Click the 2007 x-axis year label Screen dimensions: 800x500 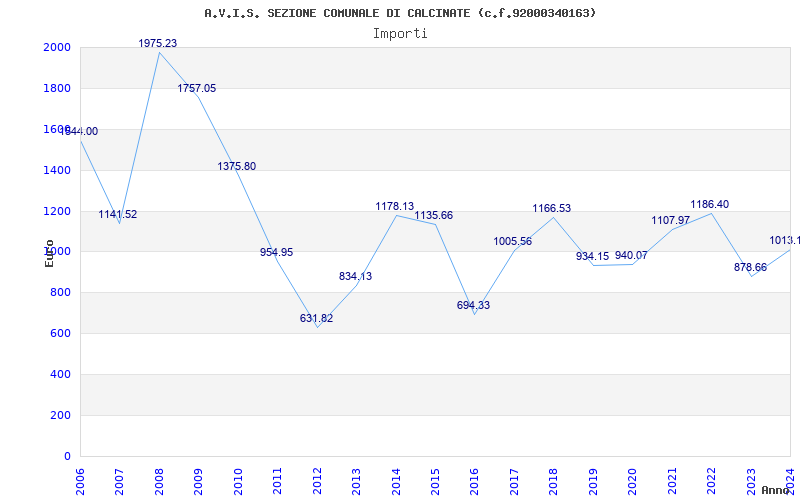pyautogui.click(x=119, y=482)
